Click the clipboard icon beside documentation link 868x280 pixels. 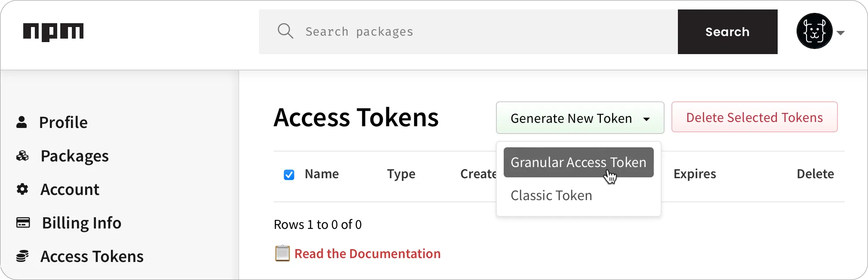(x=282, y=253)
